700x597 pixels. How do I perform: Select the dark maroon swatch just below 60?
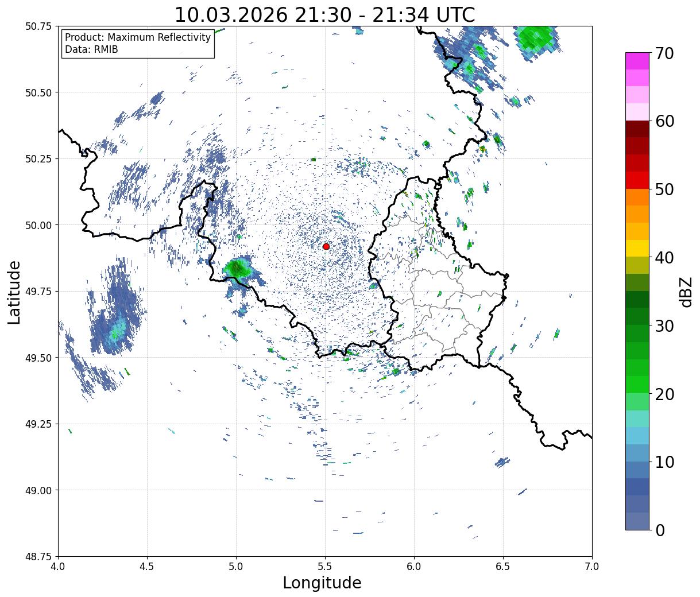click(x=637, y=129)
